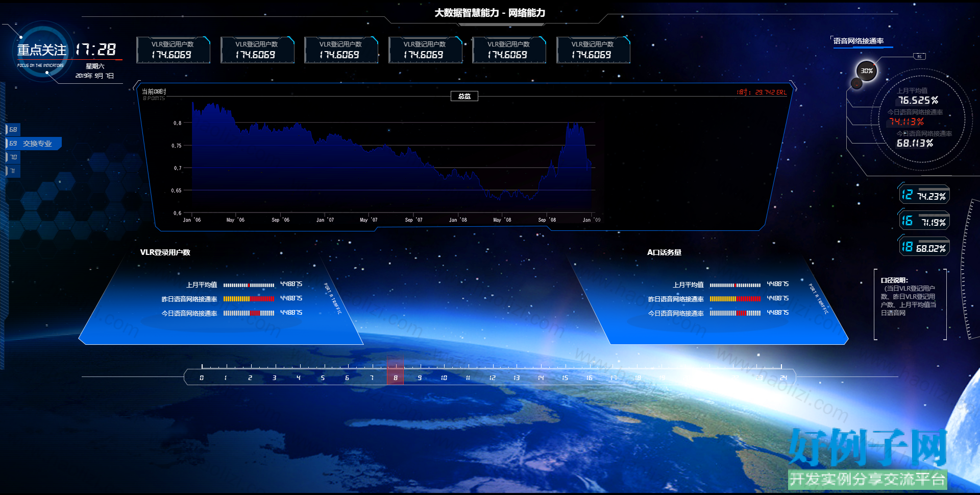Click the dashboard title 大数据智慧能力 - 网络能力
The height and width of the screenshot is (495, 980).
490,13
